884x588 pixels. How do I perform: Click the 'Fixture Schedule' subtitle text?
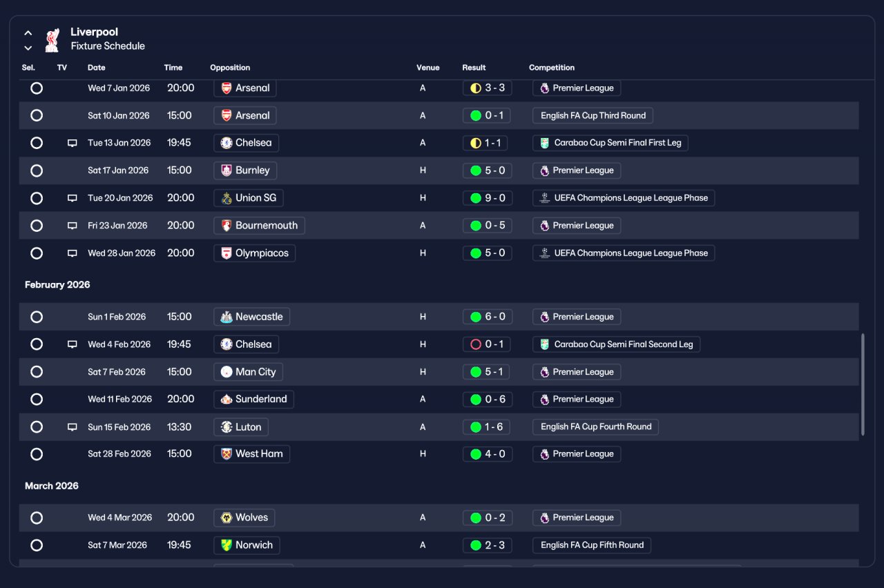108,46
